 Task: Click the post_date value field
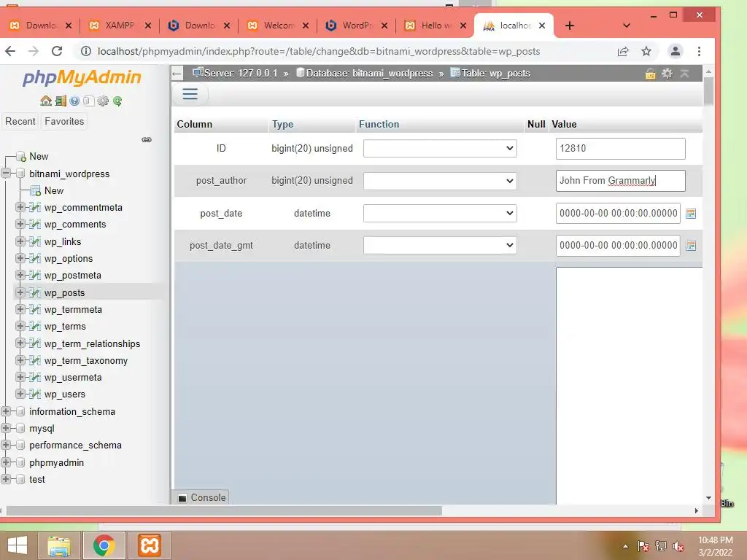(617, 214)
